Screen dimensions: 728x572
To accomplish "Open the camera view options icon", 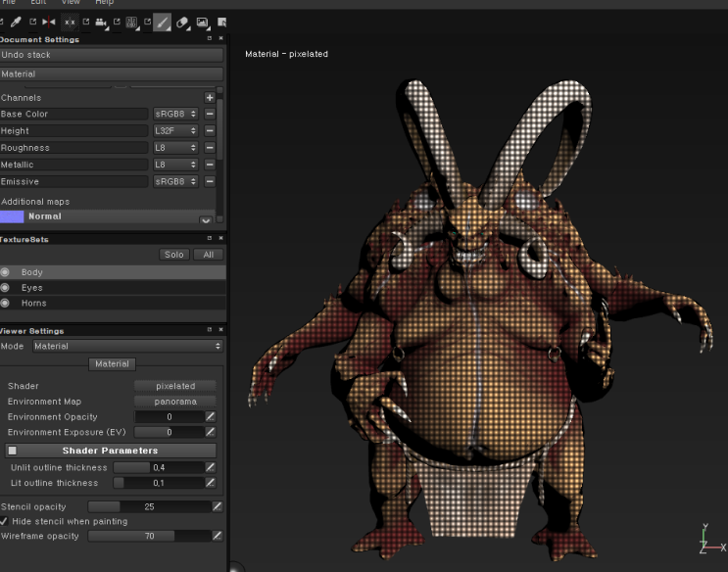I will 100,22.
